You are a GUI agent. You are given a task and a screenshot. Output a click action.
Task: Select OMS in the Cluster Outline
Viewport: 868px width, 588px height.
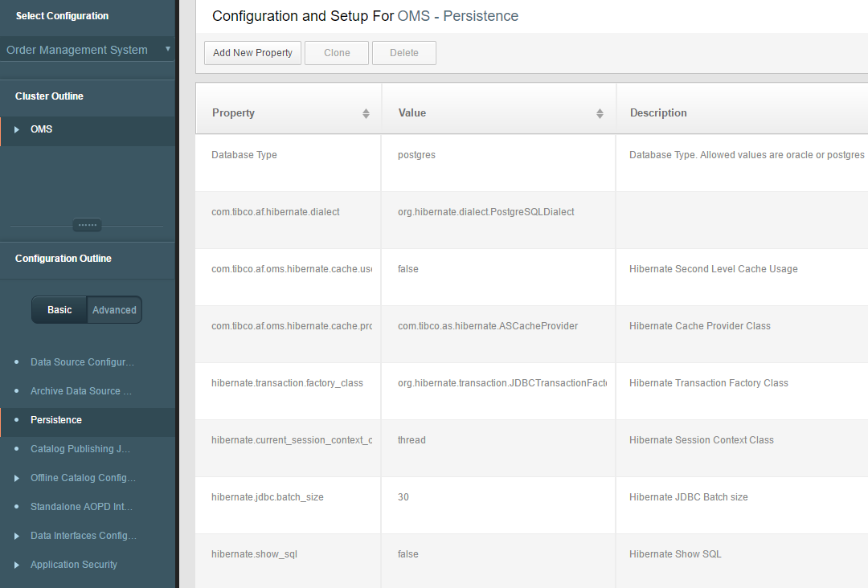[x=42, y=129]
